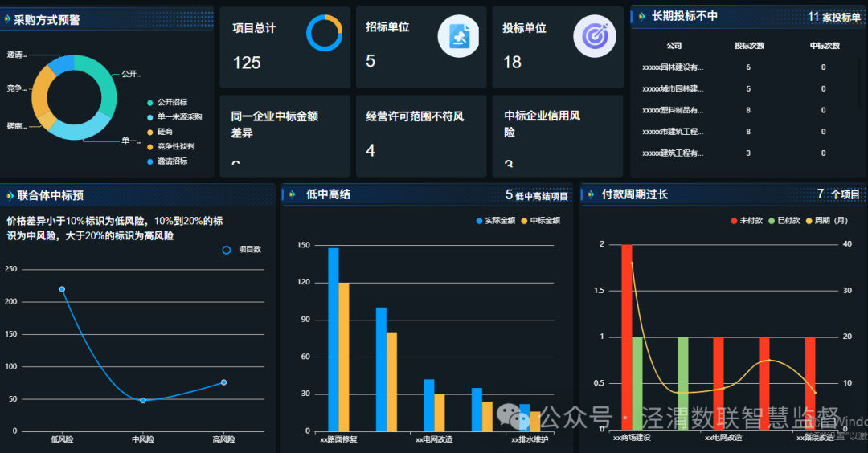Viewport: 868px width, 453px height.
Task: Click the arrow icon beside 联合体中标预 header
Action: pyautogui.click(x=10, y=195)
